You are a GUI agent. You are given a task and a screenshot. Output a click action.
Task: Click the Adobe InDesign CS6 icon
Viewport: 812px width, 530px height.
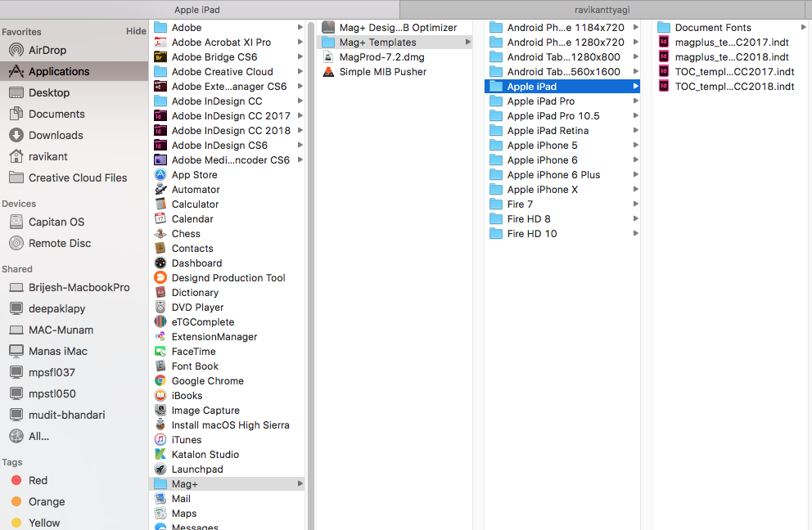pos(160,146)
